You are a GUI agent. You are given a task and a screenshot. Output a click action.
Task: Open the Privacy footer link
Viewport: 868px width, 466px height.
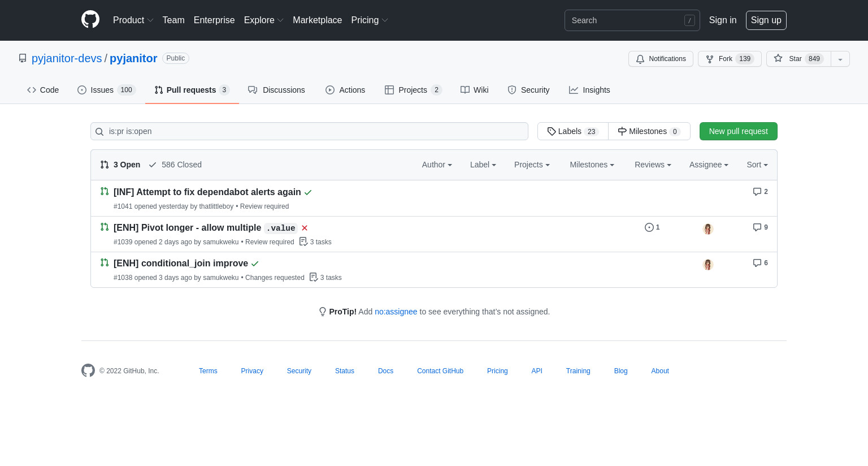click(x=252, y=371)
